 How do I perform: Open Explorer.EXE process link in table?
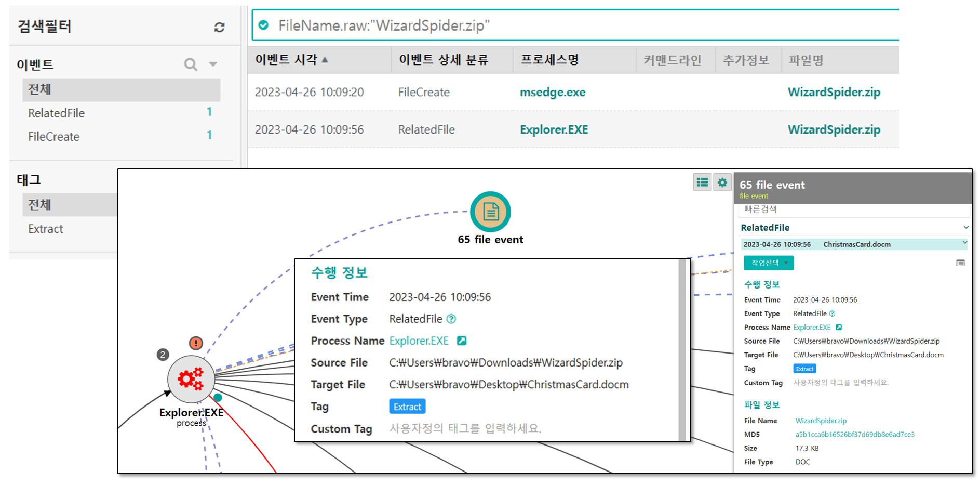point(554,129)
